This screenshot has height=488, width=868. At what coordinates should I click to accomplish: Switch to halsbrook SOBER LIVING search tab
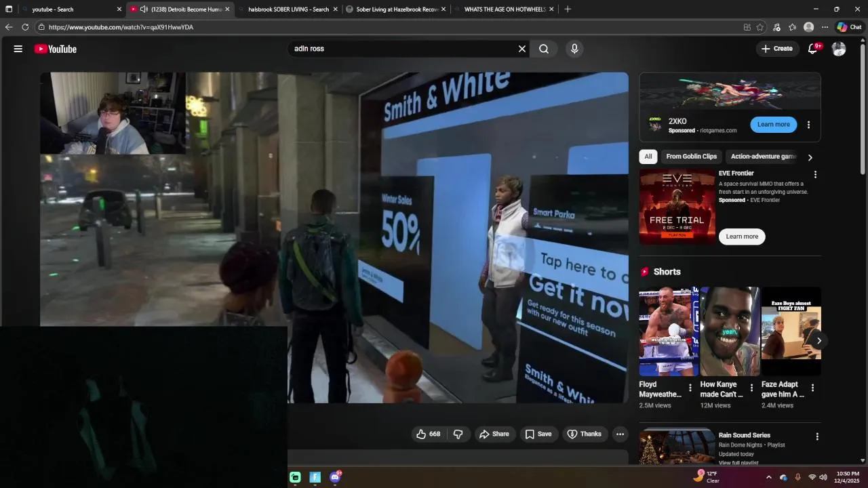tap(288, 9)
